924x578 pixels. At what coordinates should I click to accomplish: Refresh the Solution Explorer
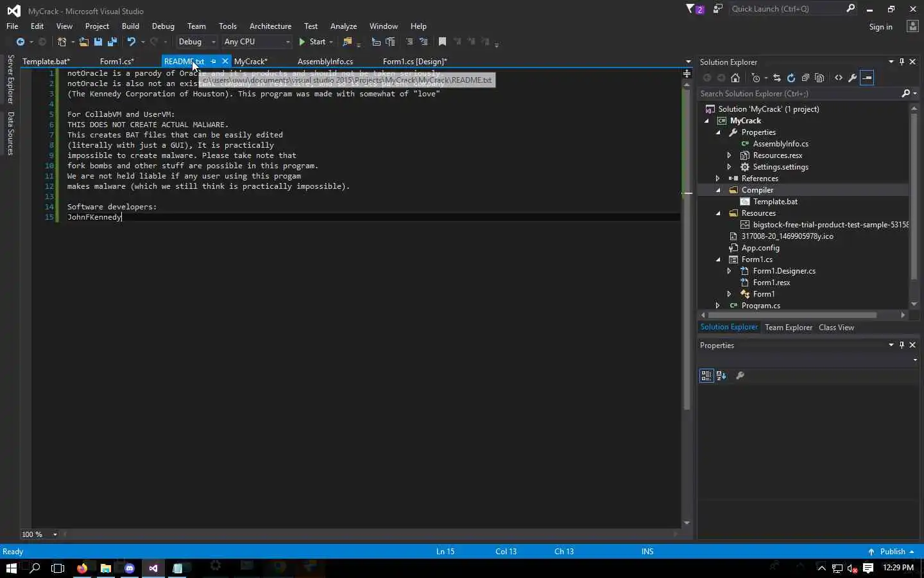click(x=791, y=78)
